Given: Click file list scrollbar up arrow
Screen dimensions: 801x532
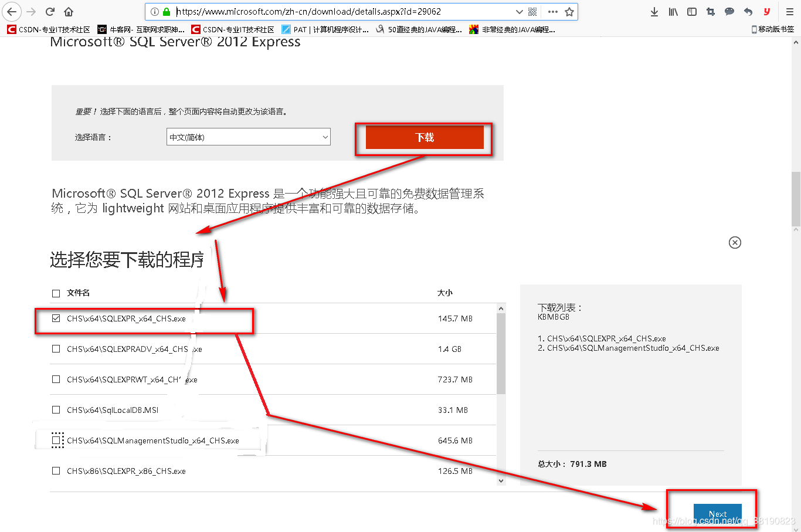Looking at the screenshot, I should [501, 309].
